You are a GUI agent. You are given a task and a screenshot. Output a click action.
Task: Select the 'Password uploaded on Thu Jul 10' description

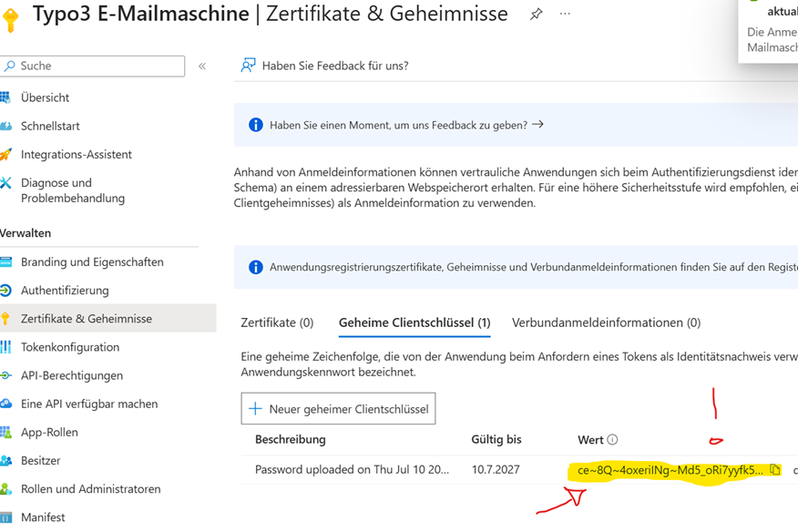(x=353, y=470)
